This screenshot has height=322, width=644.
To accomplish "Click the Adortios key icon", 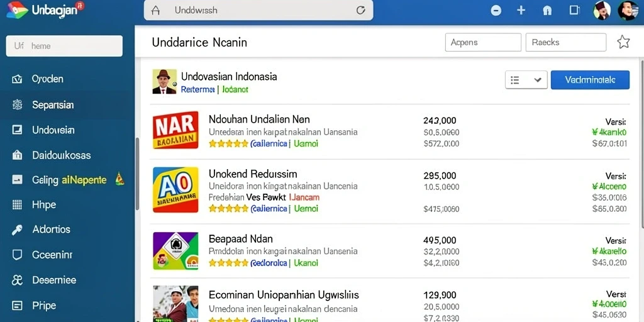I will coord(17,230).
